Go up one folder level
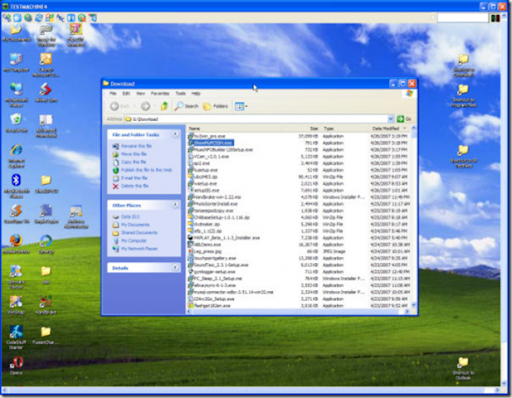 coord(164,106)
